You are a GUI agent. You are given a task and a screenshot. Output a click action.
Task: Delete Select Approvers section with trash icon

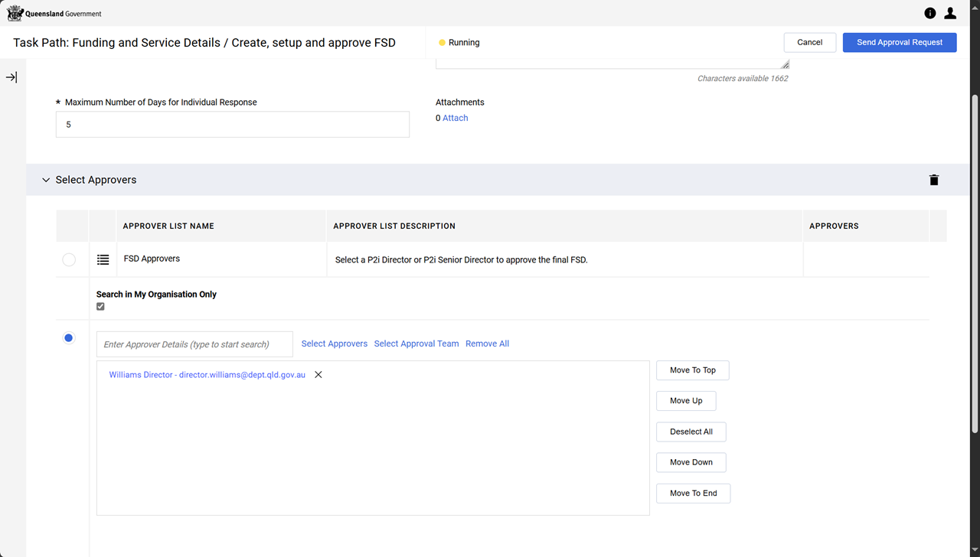[x=934, y=180]
